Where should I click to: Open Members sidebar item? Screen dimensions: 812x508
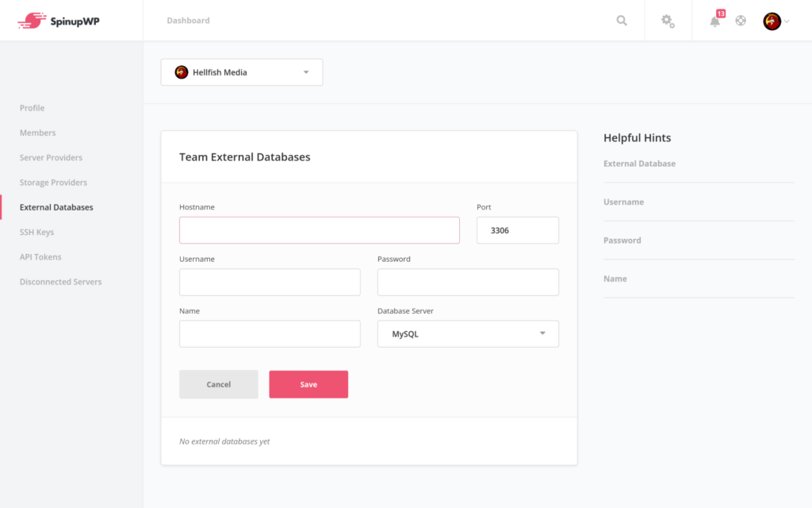38,133
